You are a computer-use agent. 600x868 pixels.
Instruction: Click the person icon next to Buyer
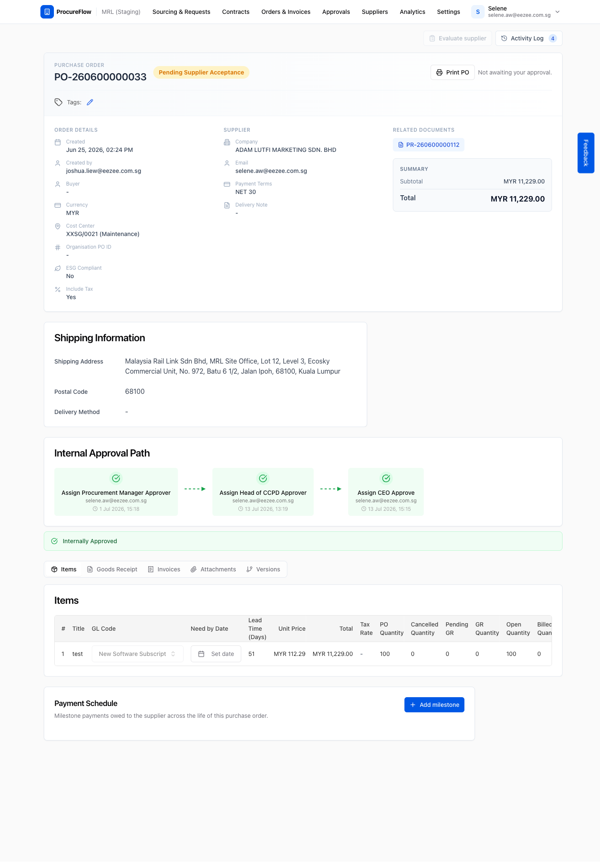coord(58,184)
